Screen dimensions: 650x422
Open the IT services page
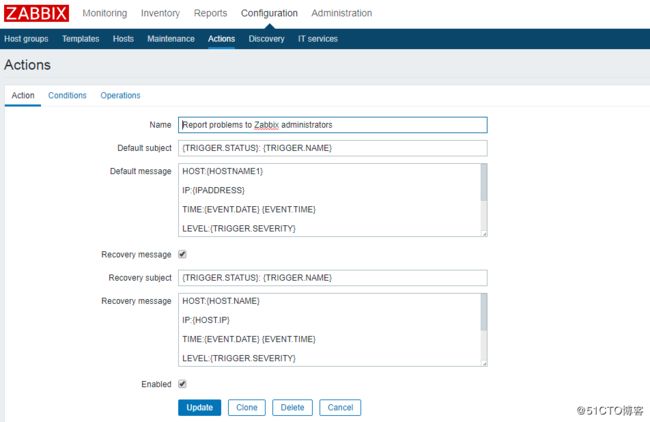(318, 39)
